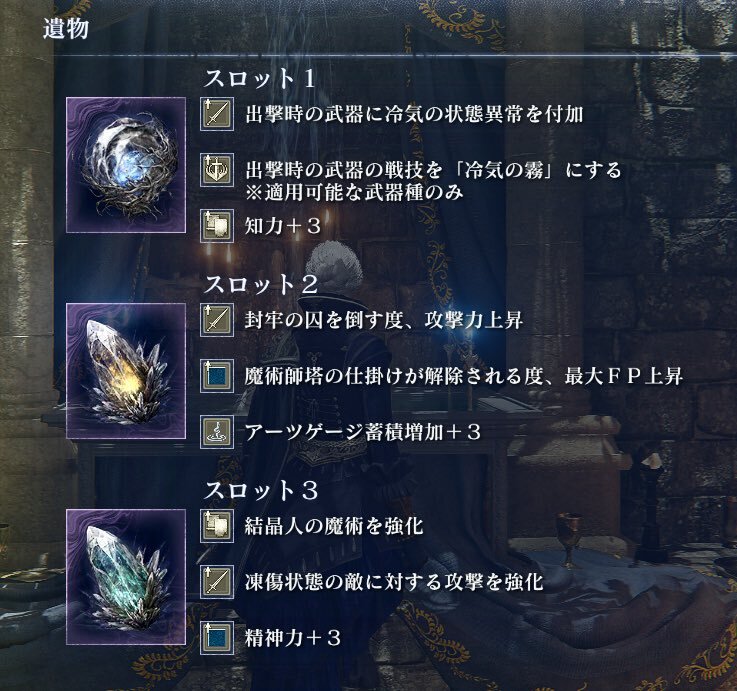Screen dimensions: 737x691
Task: Select effect text 凍傷状態の敵に対する攻撃を強化
Action: [394, 582]
